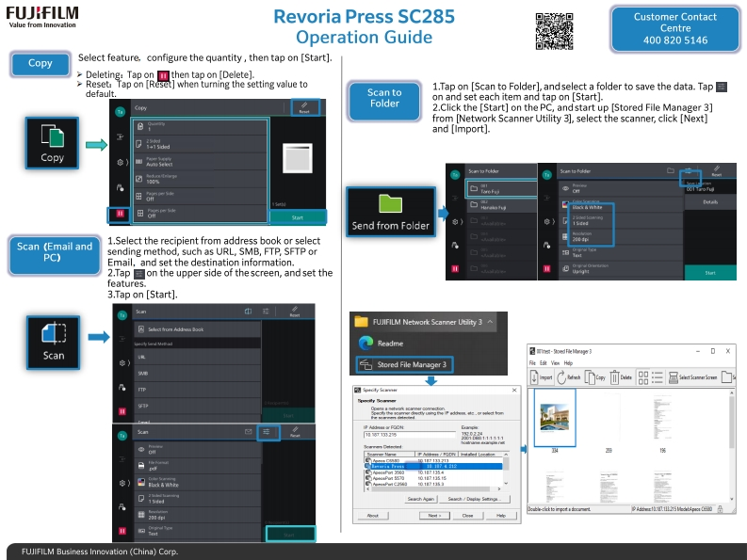Select folder 001 Taro Fuji
Viewport: 747px width, 560px height.
[501, 188]
